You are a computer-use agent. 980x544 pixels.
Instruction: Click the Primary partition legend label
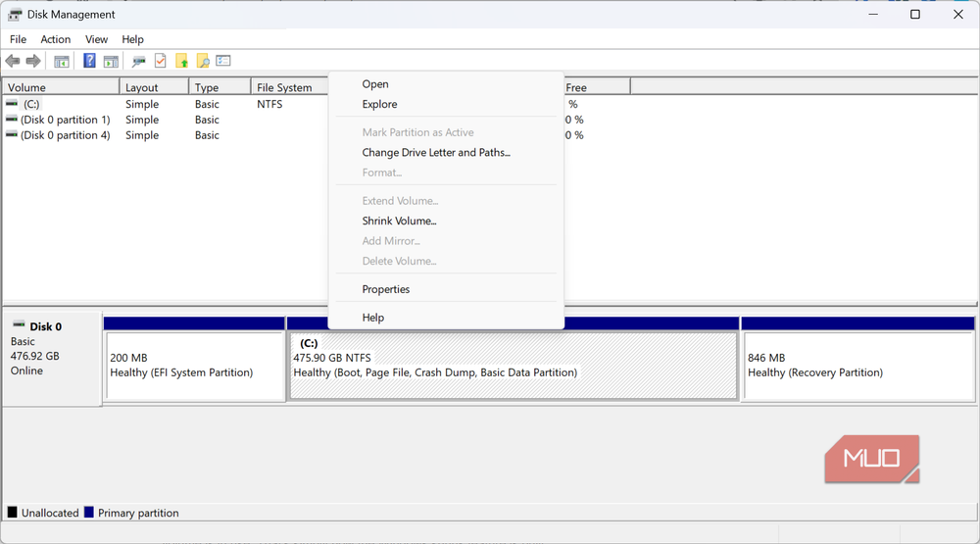pyautogui.click(x=138, y=513)
